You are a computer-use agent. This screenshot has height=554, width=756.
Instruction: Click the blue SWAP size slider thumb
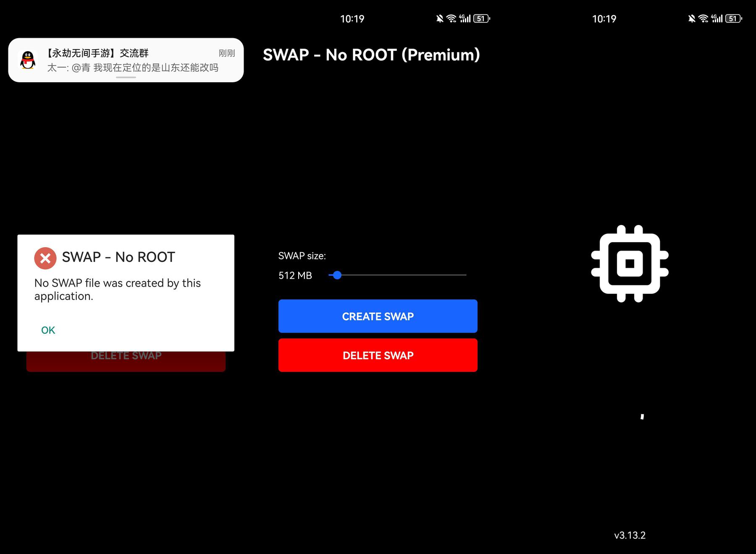coord(337,275)
